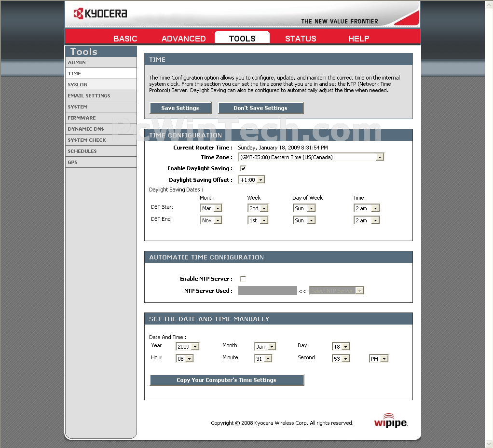
Task: Enable the NTP Server checkbox
Action: pos(243,279)
